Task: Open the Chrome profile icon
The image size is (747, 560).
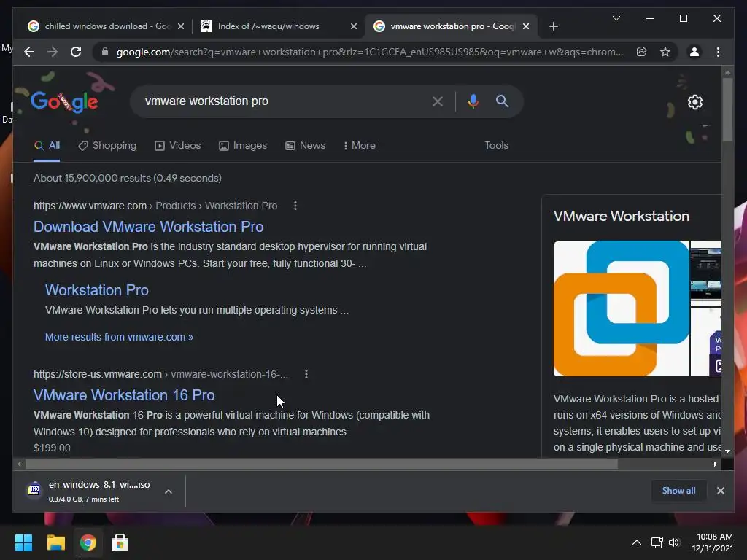Action: (x=694, y=52)
